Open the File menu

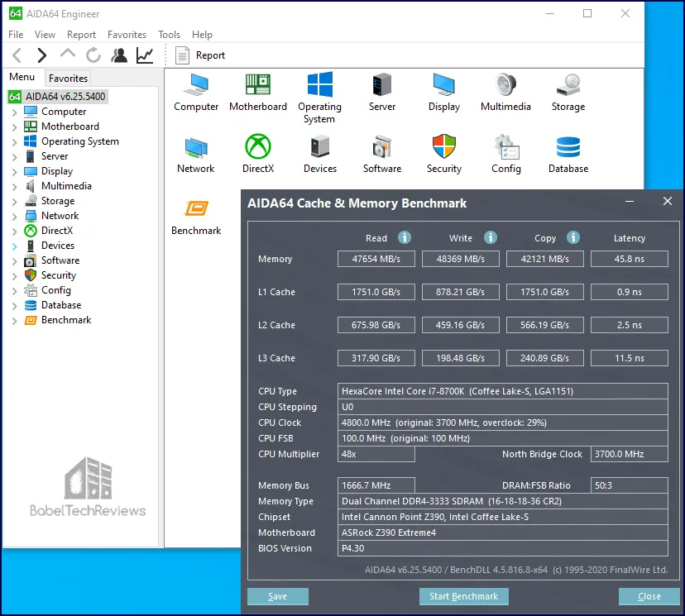[16, 35]
